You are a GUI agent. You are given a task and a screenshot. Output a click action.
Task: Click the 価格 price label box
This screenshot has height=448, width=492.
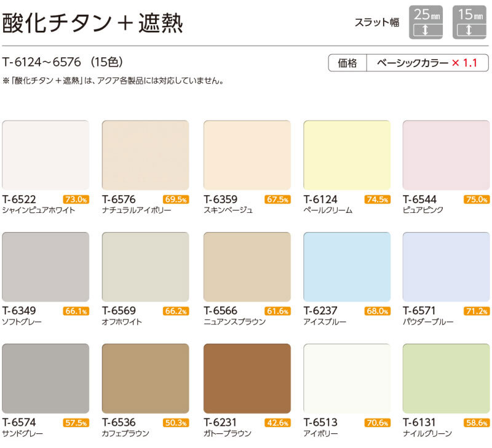(x=347, y=63)
